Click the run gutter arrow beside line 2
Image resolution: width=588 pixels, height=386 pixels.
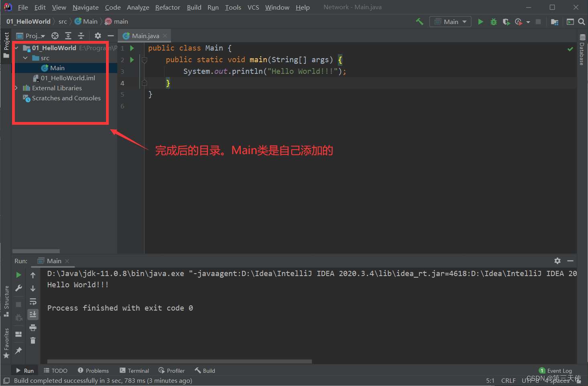click(132, 60)
